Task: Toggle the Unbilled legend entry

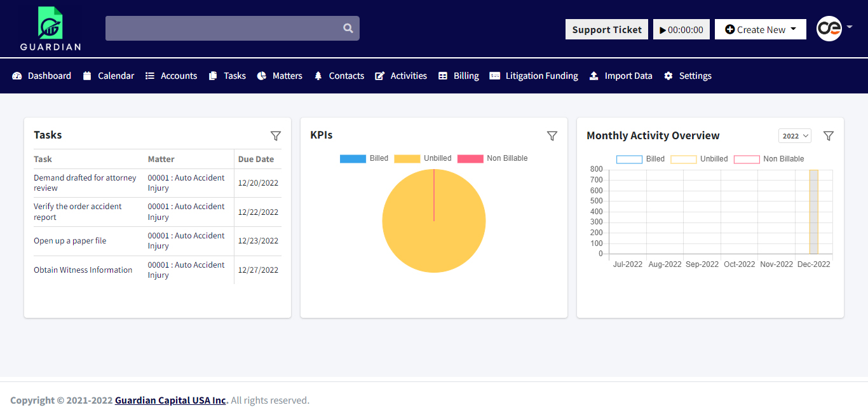Action: (423, 158)
